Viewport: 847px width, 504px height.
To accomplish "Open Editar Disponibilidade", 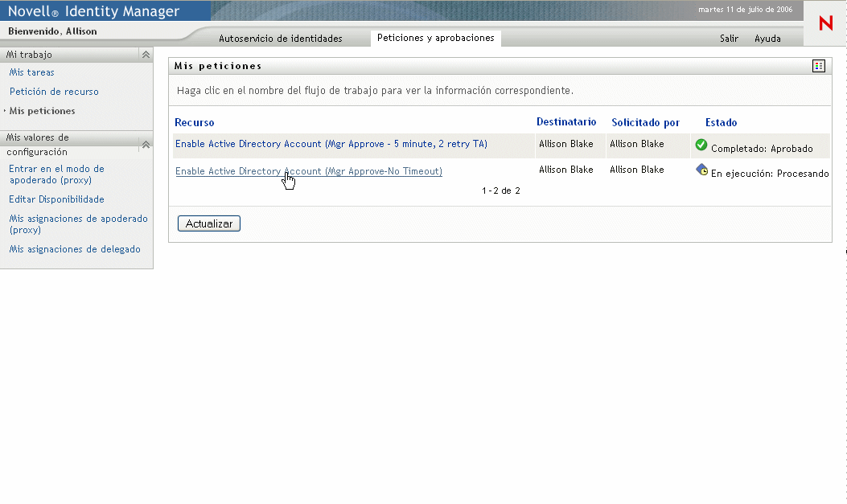I will pos(56,199).
